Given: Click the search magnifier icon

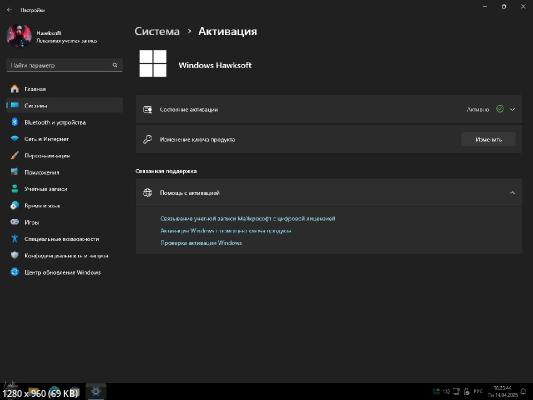Looking at the screenshot, I should click(x=115, y=65).
